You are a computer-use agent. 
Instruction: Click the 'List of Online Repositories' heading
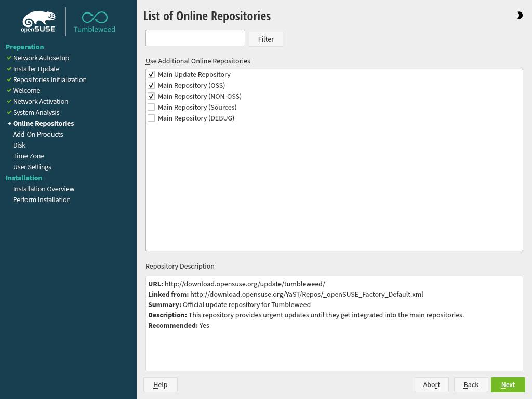point(207,16)
